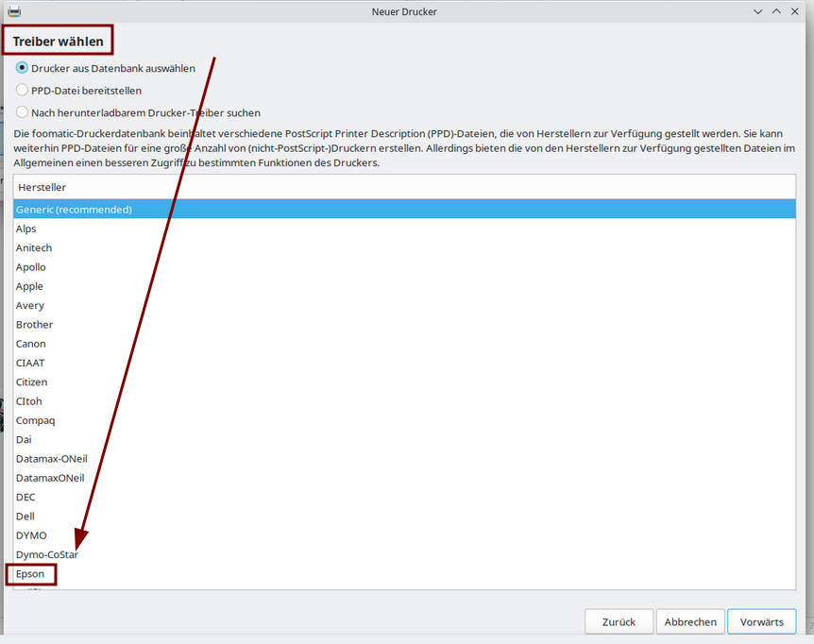Pick CIAAT in the manufacturer list

pyautogui.click(x=404, y=363)
